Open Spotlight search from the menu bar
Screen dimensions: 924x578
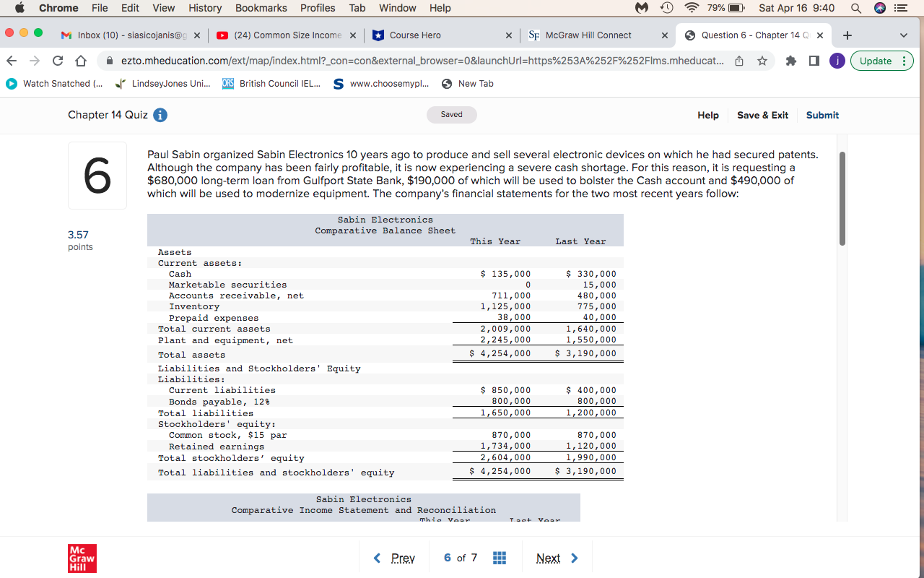pos(855,8)
